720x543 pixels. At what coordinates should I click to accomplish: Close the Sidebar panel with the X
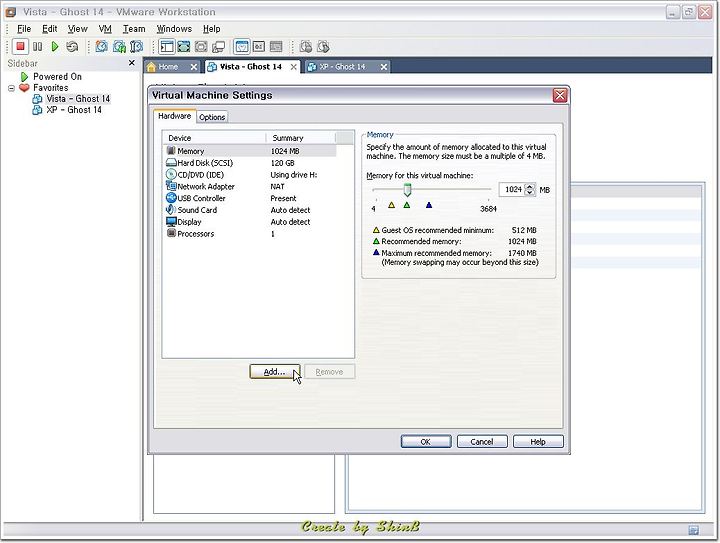click(132, 63)
